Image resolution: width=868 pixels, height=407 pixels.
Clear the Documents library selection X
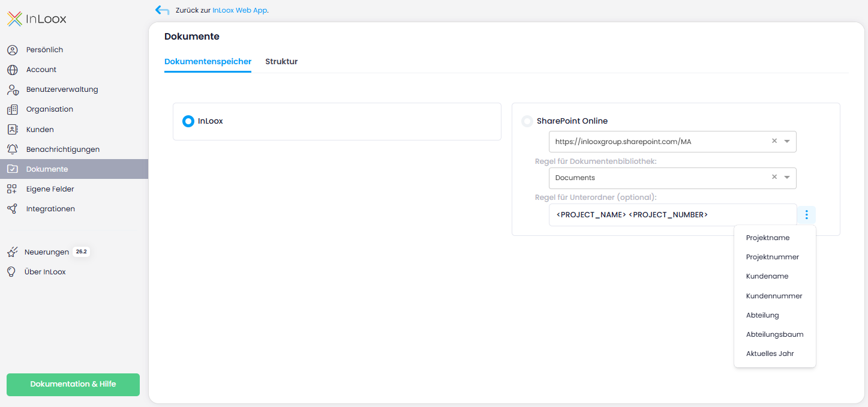click(x=774, y=177)
